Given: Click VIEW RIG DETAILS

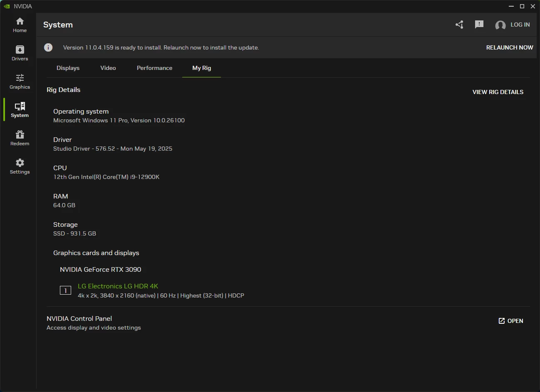Looking at the screenshot, I should [x=498, y=92].
